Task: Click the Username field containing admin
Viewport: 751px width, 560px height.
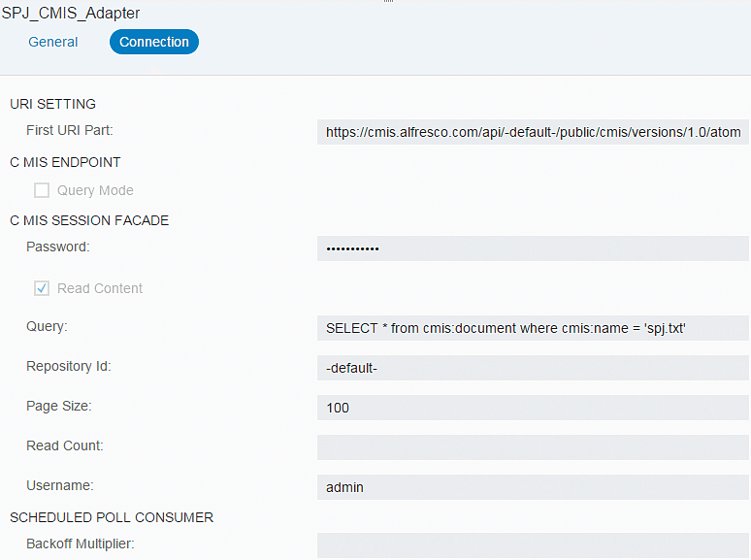Action: click(x=533, y=486)
